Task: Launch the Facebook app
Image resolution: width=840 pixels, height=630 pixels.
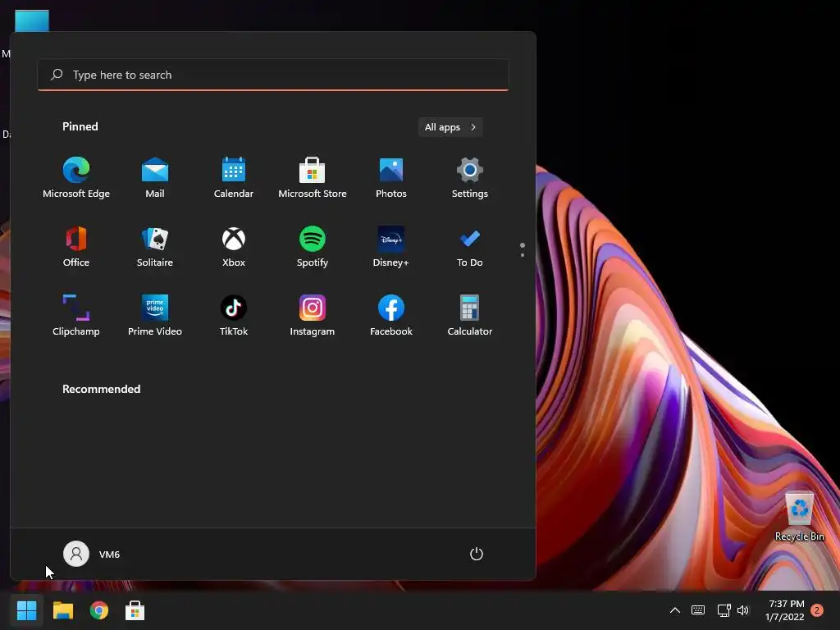Action: [x=391, y=316]
